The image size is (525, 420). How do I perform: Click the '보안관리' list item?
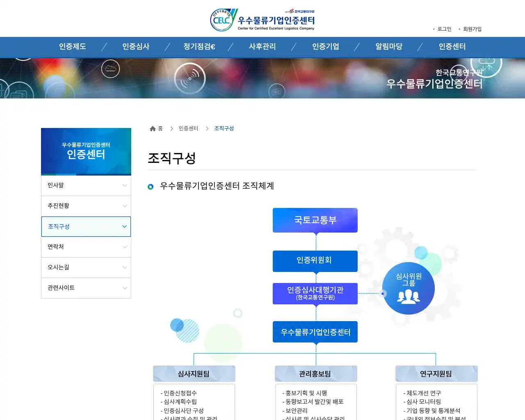point(295,411)
